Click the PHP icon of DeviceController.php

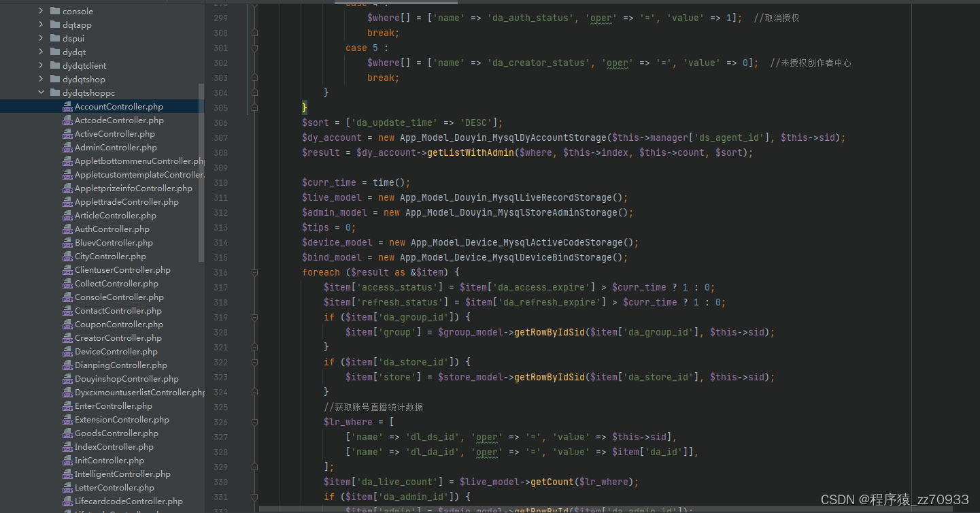click(67, 351)
